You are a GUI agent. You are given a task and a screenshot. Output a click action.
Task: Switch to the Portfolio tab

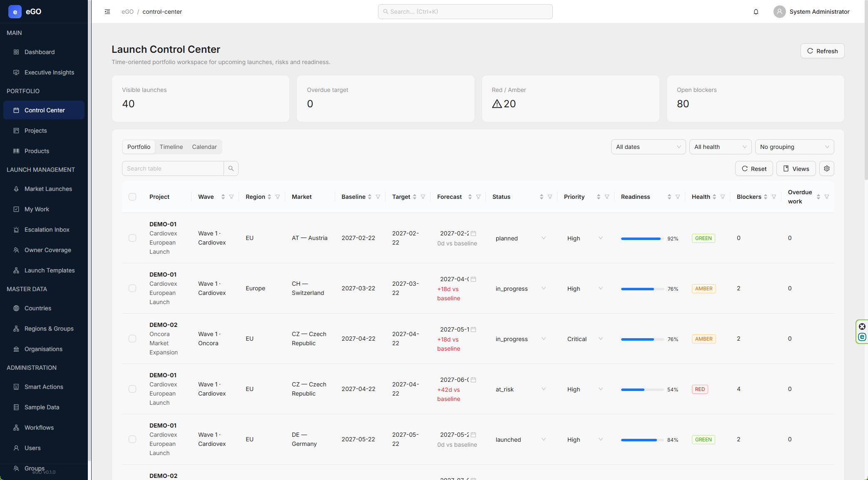click(x=139, y=147)
